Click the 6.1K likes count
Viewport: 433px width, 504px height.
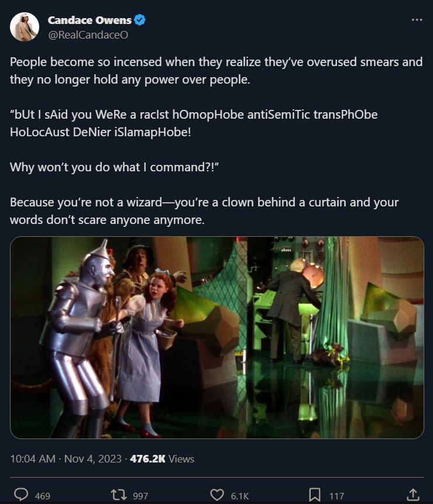[x=240, y=496]
